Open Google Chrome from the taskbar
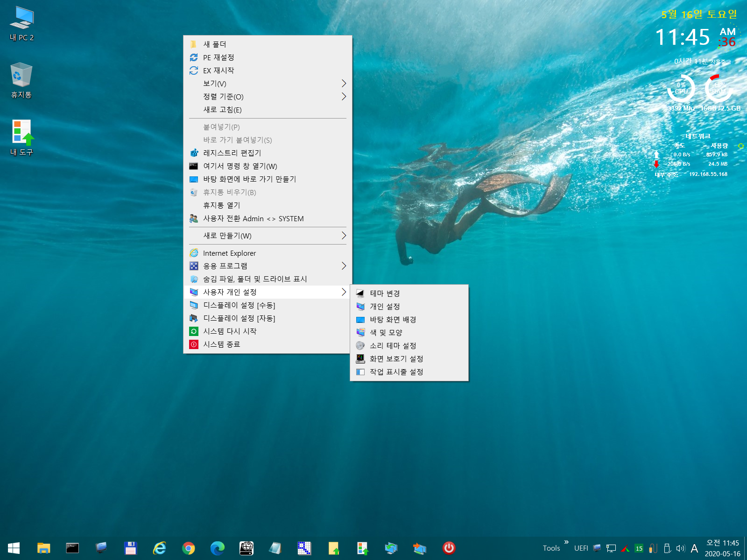The image size is (747, 560). click(x=189, y=548)
